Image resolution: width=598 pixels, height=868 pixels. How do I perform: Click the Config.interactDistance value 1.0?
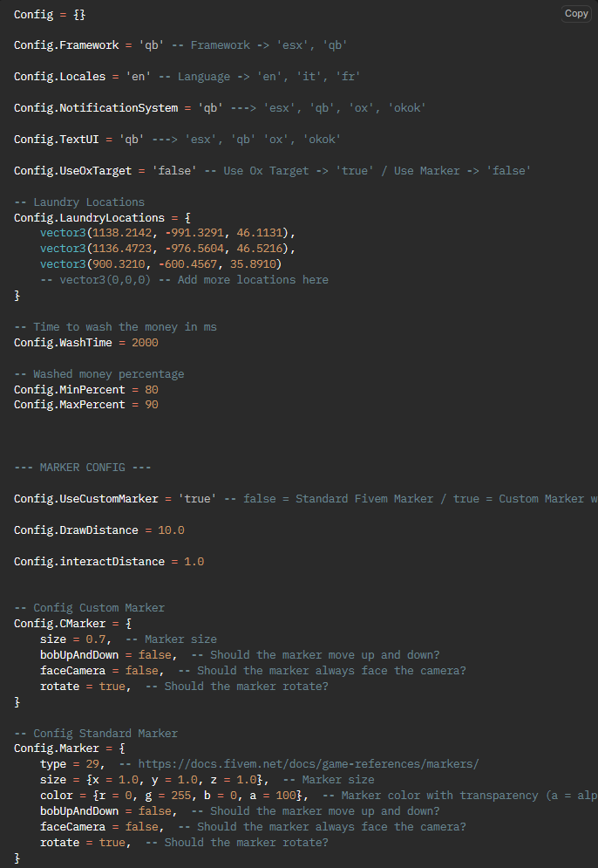194,561
